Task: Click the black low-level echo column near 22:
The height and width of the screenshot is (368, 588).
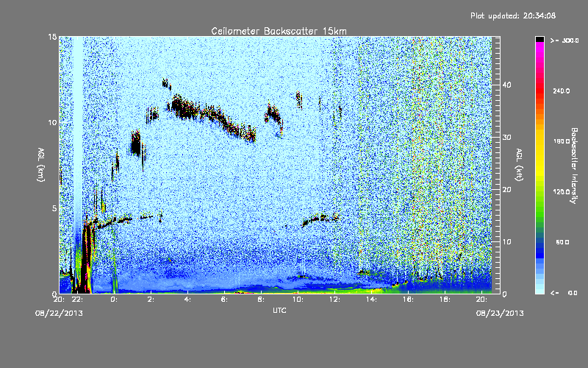Action: pos(86,259)
